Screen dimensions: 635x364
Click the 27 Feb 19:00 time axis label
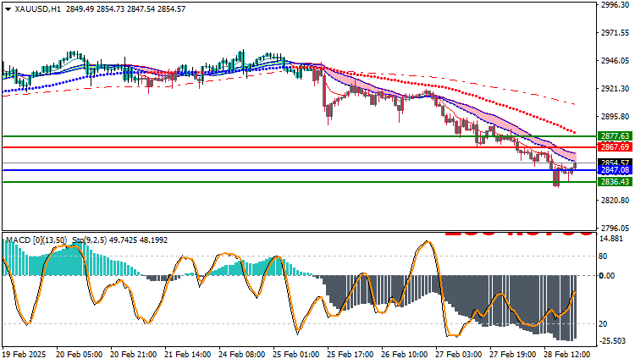[x=513, y=355]
